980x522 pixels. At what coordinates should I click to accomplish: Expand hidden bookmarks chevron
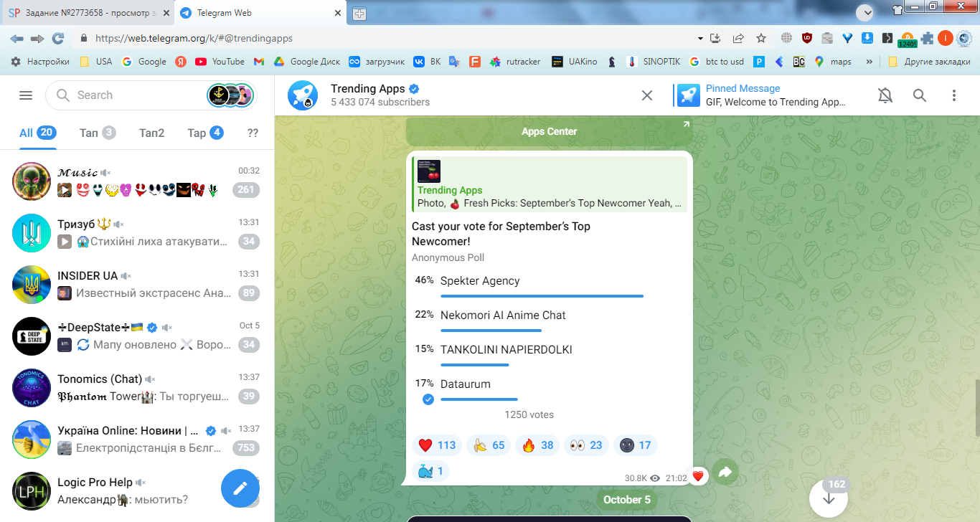coord(870,62)
